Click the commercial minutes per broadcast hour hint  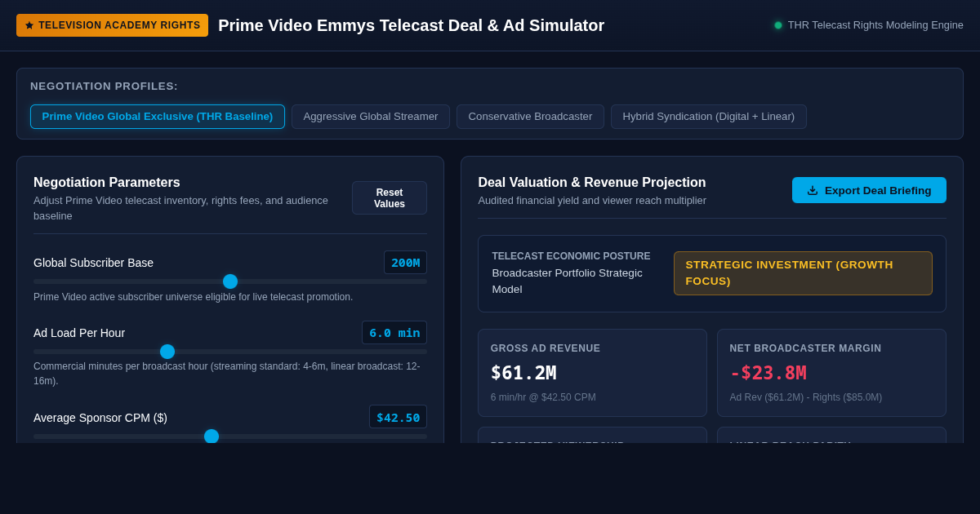point(227,374)
